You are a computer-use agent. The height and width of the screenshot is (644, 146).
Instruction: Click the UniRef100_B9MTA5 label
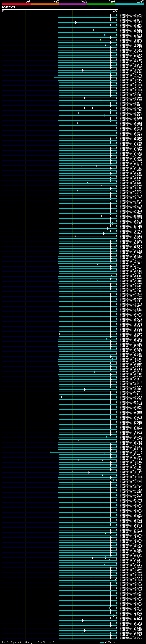point(131,213)
